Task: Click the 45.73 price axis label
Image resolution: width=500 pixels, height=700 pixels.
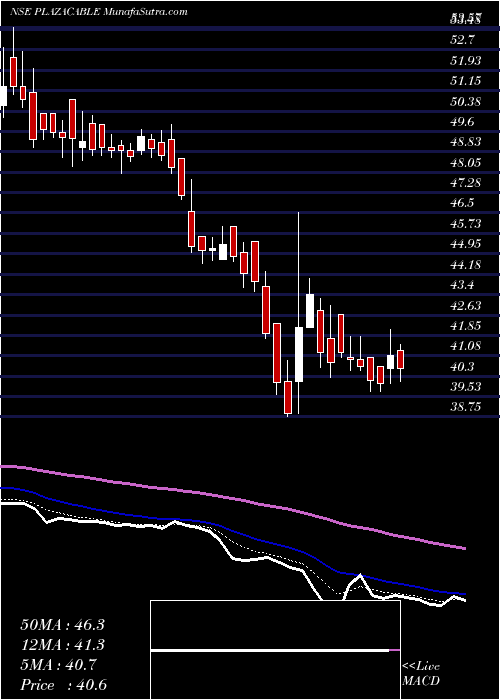Action: point(466,224)
